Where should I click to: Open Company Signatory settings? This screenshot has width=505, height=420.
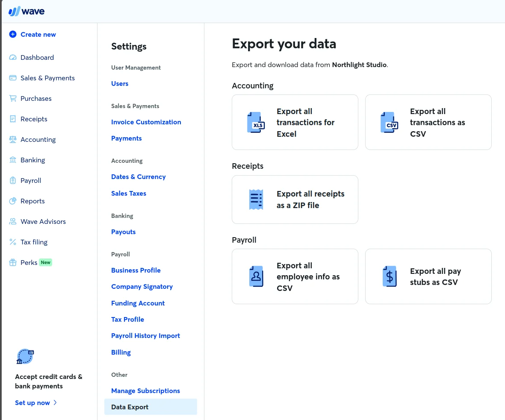click(142, 287)
